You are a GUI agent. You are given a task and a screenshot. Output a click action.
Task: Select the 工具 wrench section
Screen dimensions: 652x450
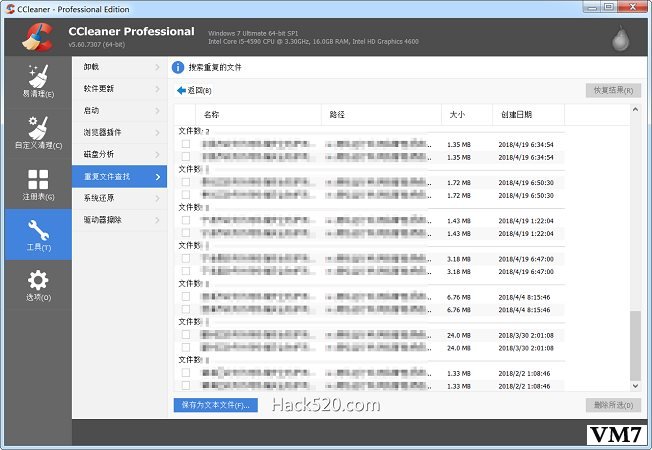coord(38,235)
